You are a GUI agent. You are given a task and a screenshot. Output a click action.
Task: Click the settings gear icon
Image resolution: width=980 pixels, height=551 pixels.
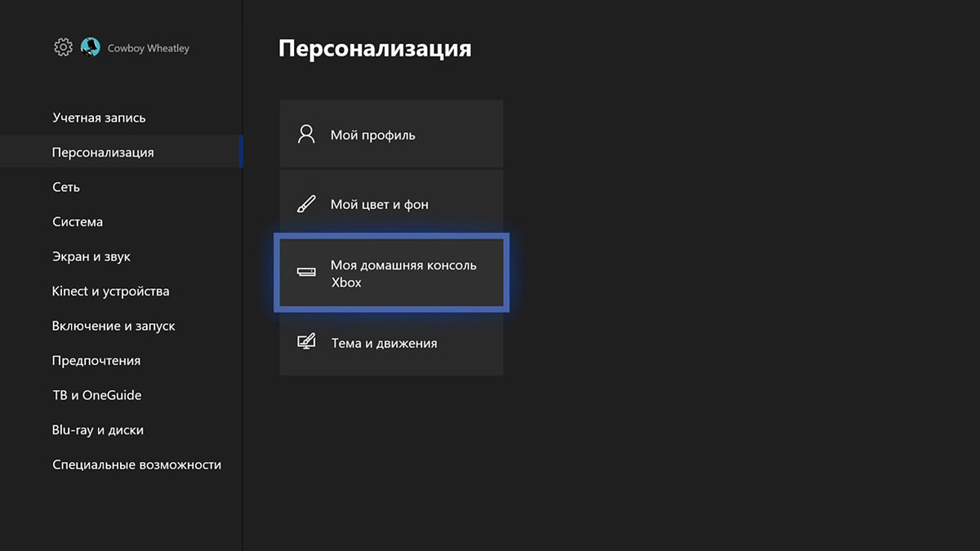tap(63, 47)
